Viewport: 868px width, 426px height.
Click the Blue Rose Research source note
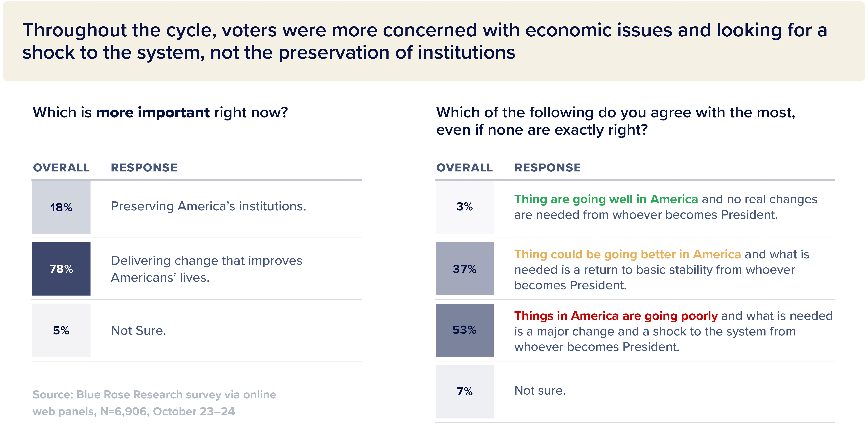(x=154, y=403)
